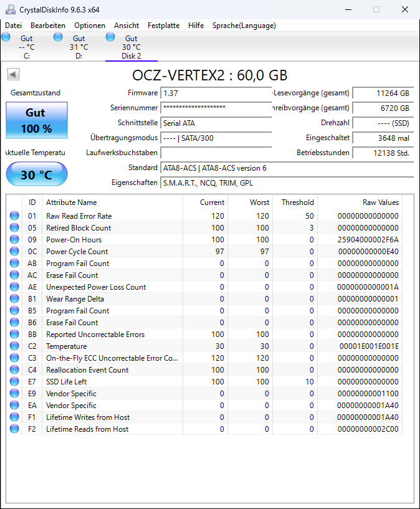
Task: Open the Datei menu
Action: point(13,26)
